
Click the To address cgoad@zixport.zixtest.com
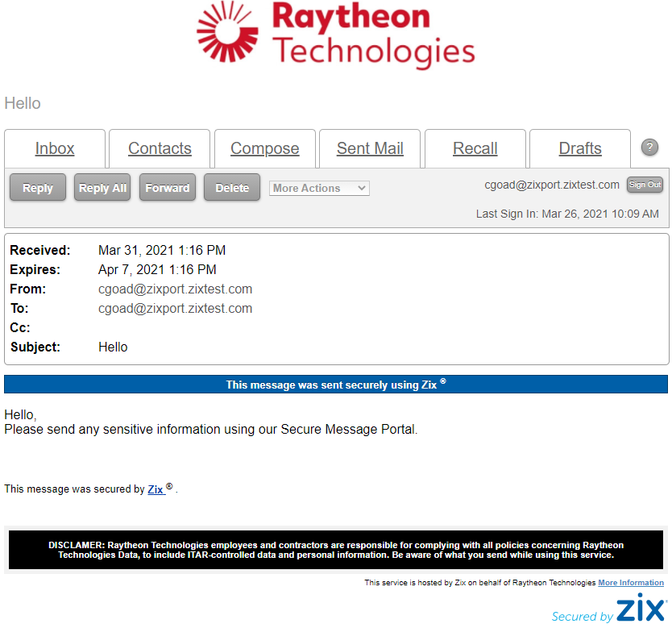(x=176, y=308)
